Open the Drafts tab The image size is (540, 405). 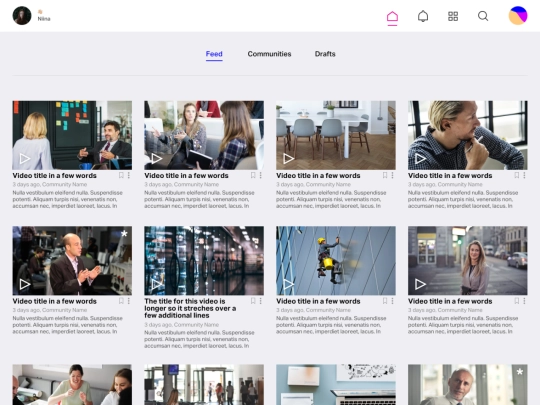pyautogui.click(x=325, y=54)
